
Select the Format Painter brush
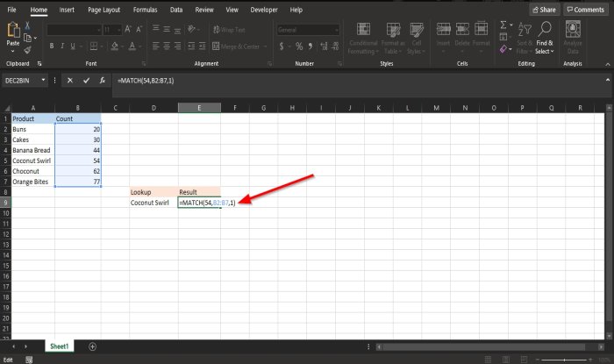coord(27,50)
